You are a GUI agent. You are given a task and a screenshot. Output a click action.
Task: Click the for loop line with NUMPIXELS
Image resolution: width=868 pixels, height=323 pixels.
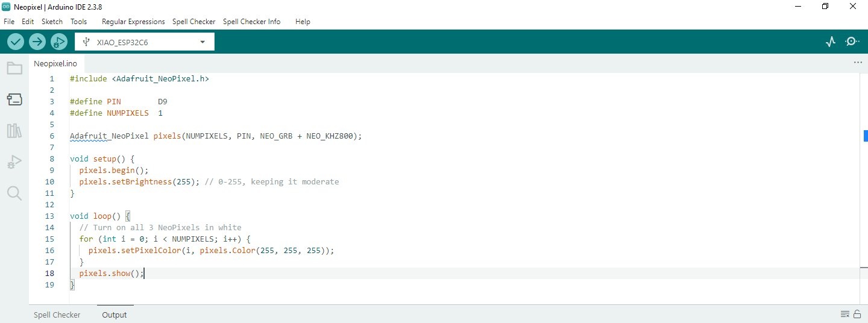(165, 239)
